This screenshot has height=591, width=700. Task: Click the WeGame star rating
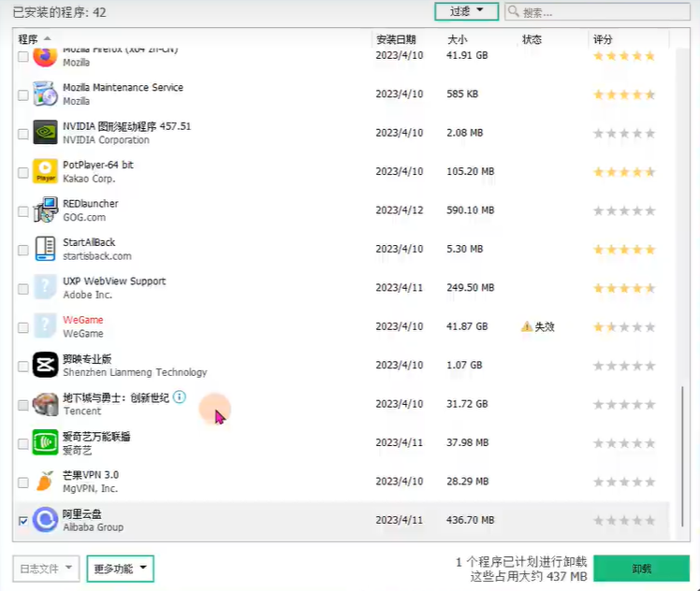(x=624, y=327)
